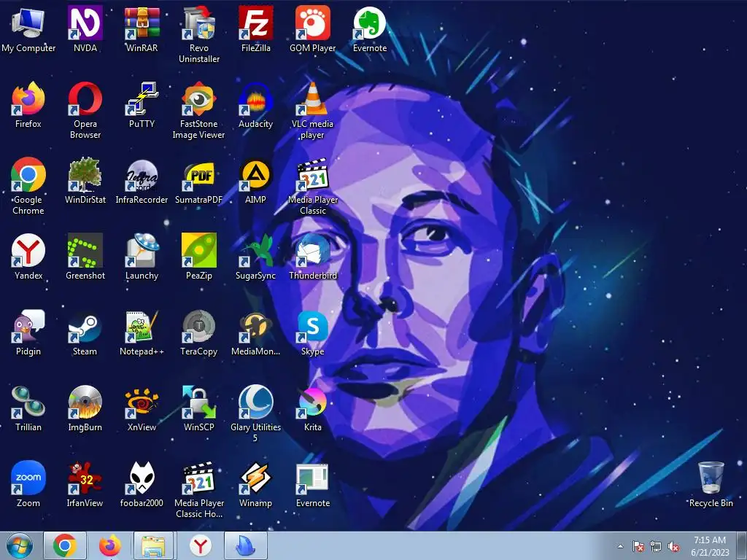747x560 pixels.
Task: Click the Revo Uninstaller icon
Action: coord(198,23)
